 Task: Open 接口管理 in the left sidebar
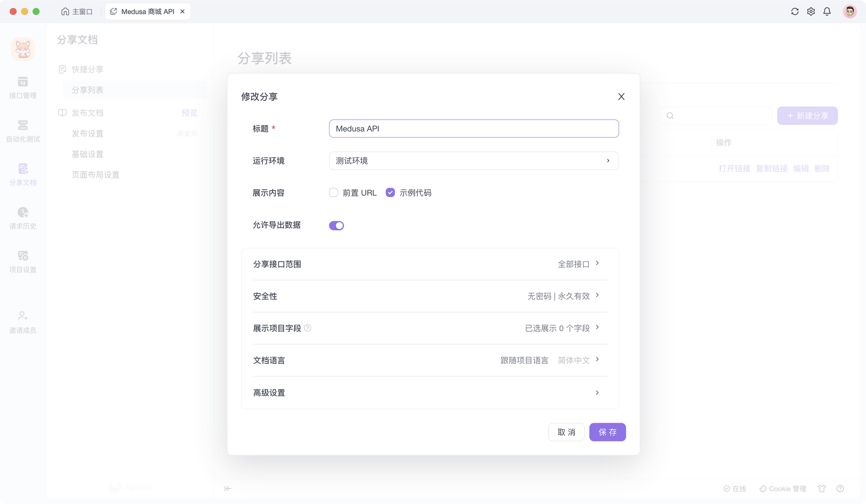[23, 88]
